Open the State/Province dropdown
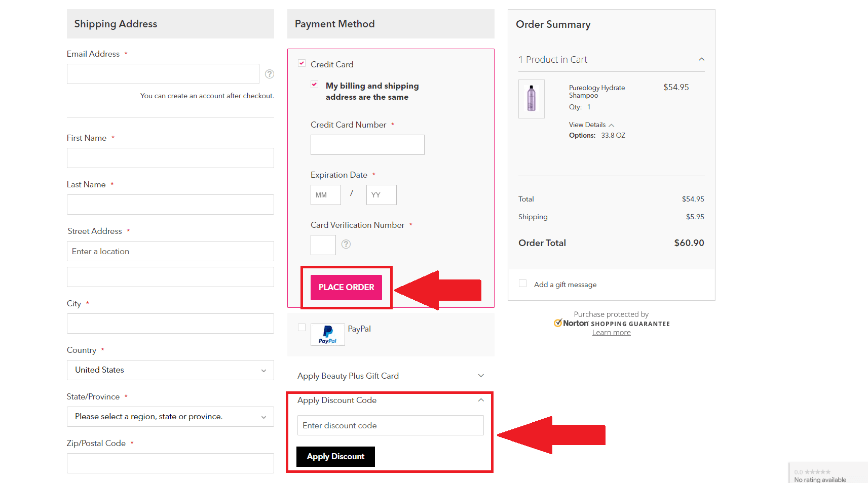Viewport: 868px width, 483px height. (x=170, y=417)
